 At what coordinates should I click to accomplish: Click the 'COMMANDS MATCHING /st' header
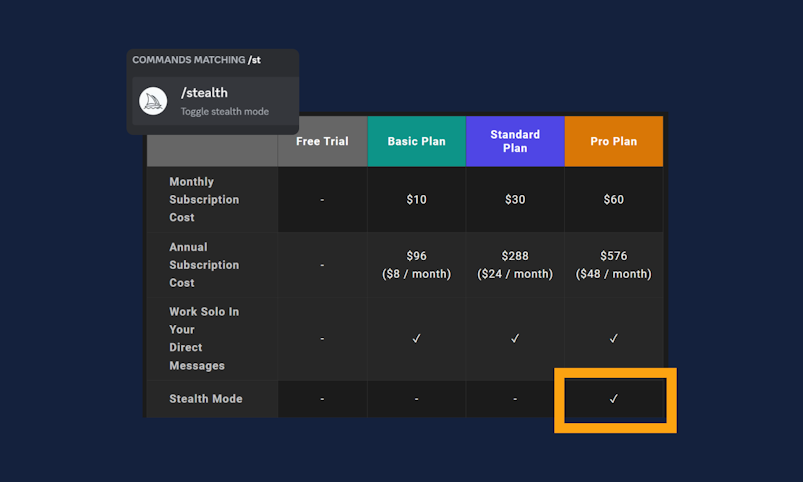click(x=197, y=60)
